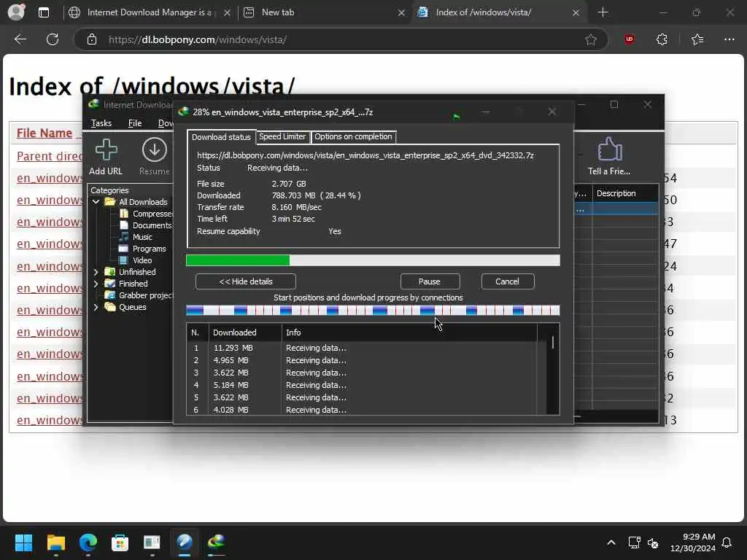Click the Info column header
The height and width of the screenshot is (560, 747).
pos(410,332)
